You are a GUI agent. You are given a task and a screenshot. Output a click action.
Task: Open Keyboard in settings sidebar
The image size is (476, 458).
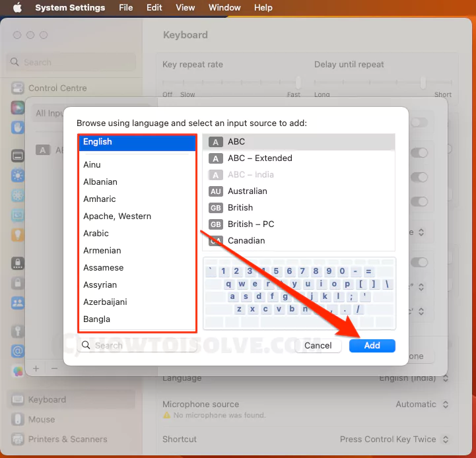click(x=71, y=399)
